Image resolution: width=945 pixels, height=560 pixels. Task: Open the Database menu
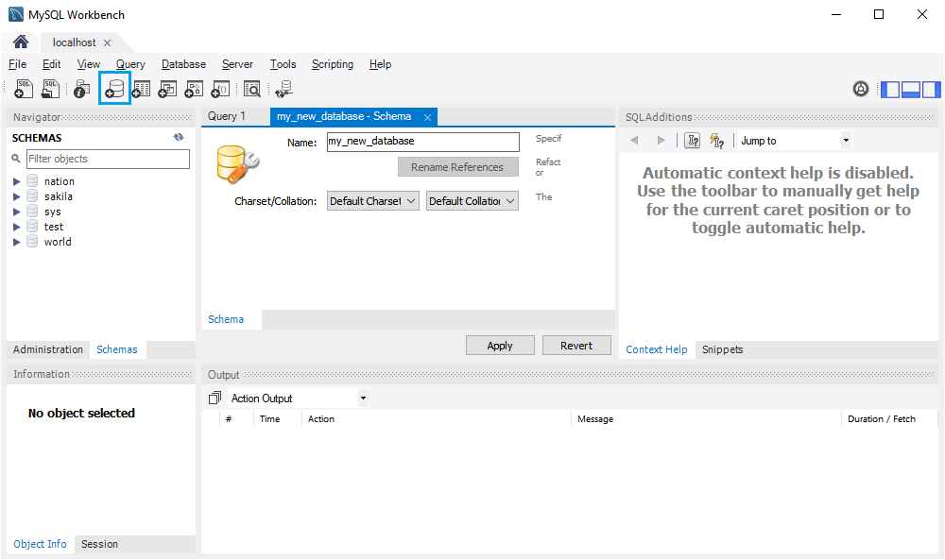pyautogui.click(x=183, y=64)
